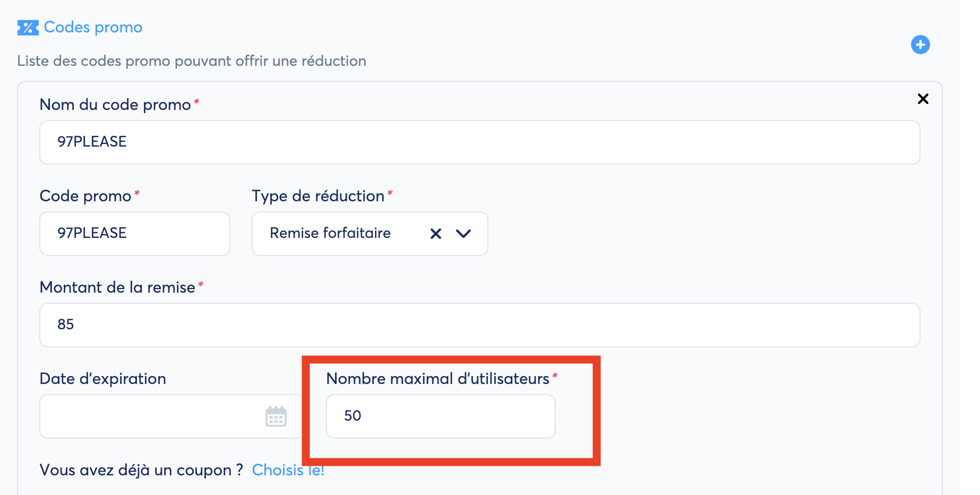The height and width of the screenshot is (495, 980).
Task: Follow the "Choisis le!" link
Action: [x=288, y=470]
